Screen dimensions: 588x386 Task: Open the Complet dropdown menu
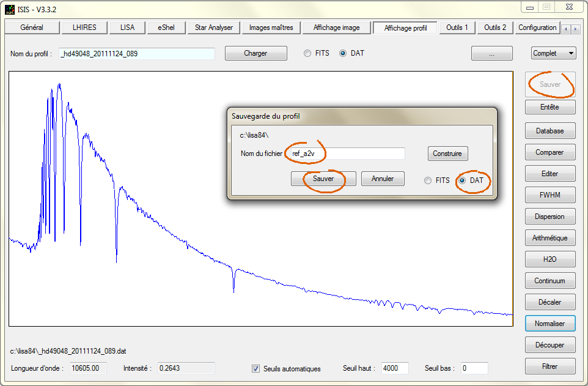click(x=553, y=53)
